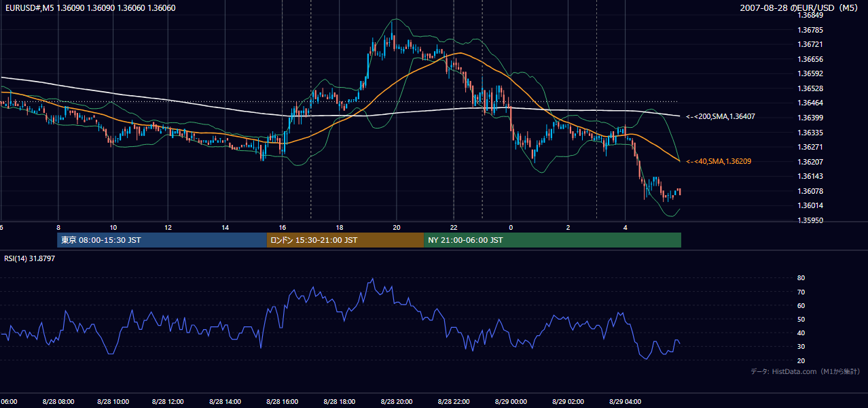
Task: Click the bottom time label 8/29 04:00
Action: [x=624, y=401]
